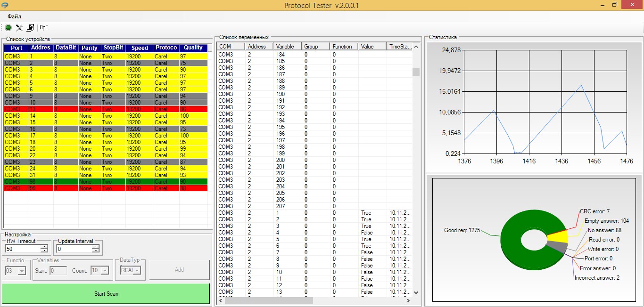Click the Function column header
This screenshot has width=644, height=307.
point(344,47)
